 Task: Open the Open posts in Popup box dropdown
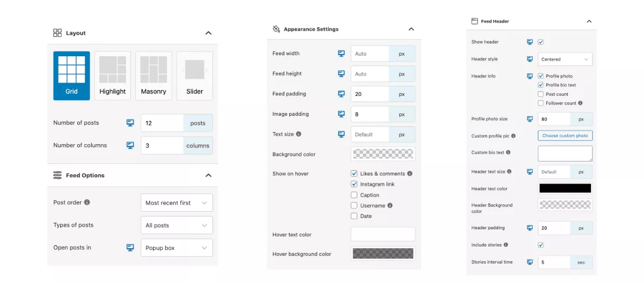(177, 248)
